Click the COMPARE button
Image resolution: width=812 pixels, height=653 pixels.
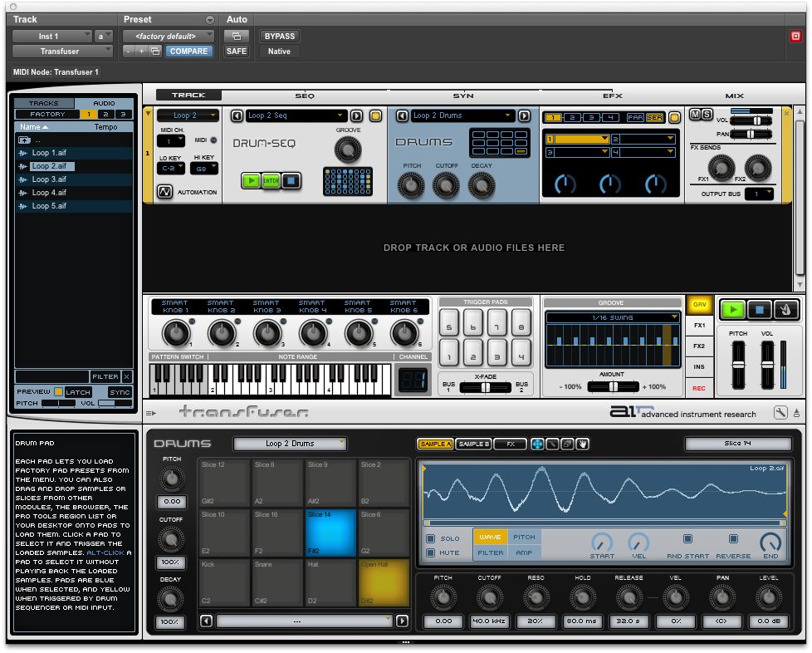(x=188, y=51)
